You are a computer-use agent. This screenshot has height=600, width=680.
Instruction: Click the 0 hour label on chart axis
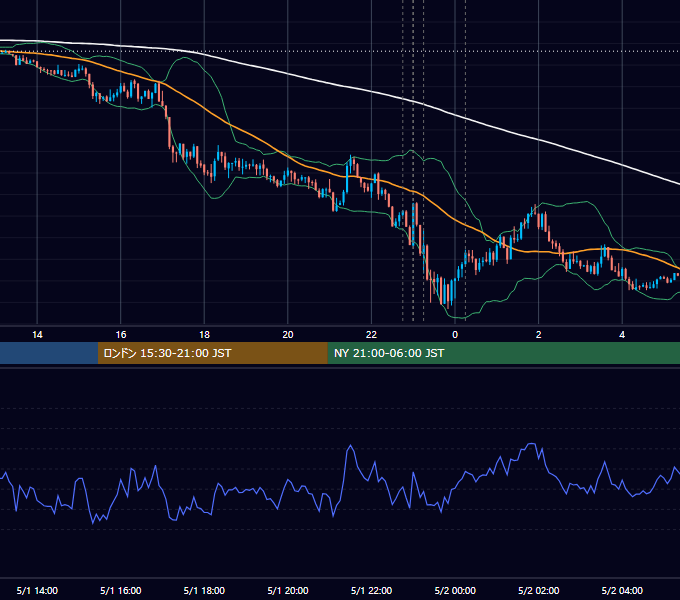tap(455, 335)
